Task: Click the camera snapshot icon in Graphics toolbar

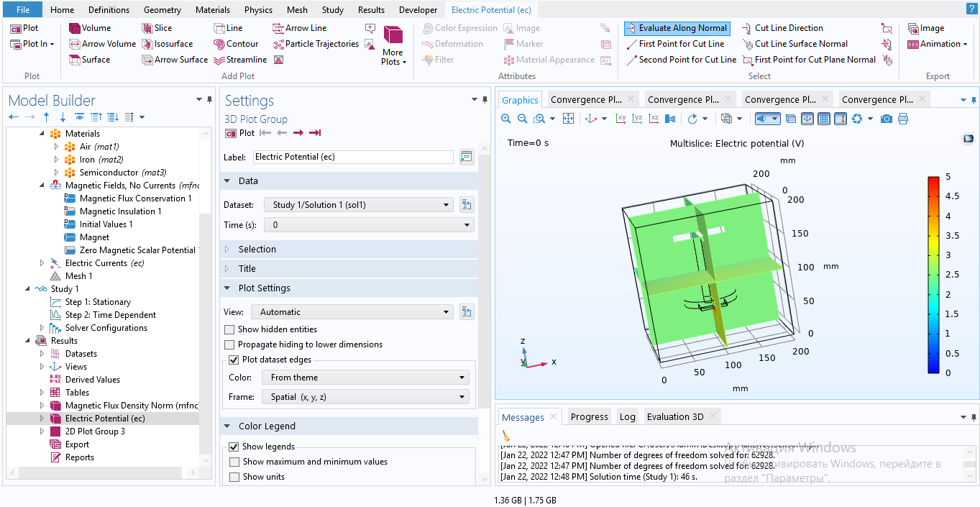Action: [887, 119]
